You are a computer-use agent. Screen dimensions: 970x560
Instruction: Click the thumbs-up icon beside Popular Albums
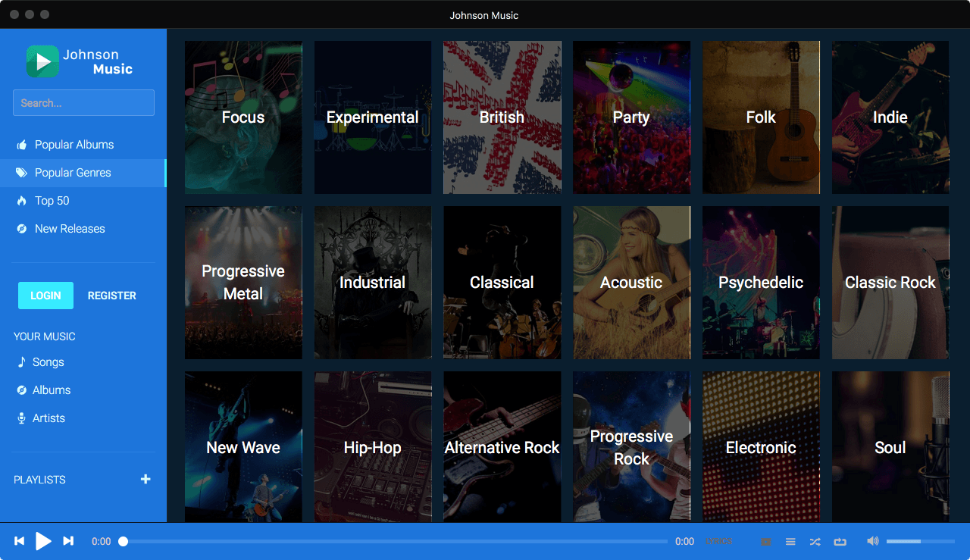click(22, 145)
